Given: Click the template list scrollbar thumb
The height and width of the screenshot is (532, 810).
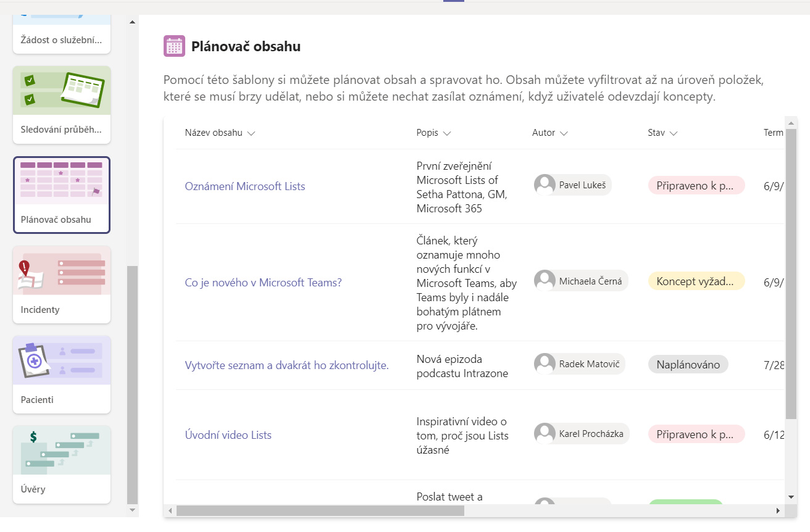Looking at the screenshot, I should tap(132, 385).
